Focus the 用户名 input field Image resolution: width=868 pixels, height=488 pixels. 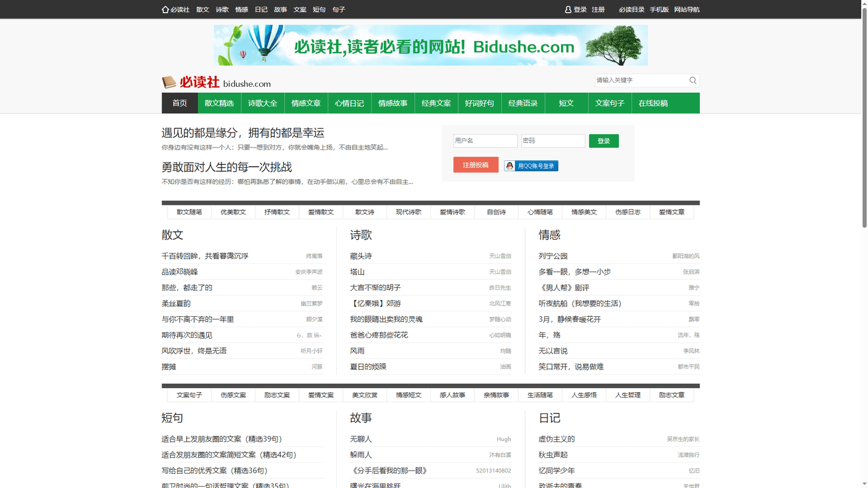point(485,141)
